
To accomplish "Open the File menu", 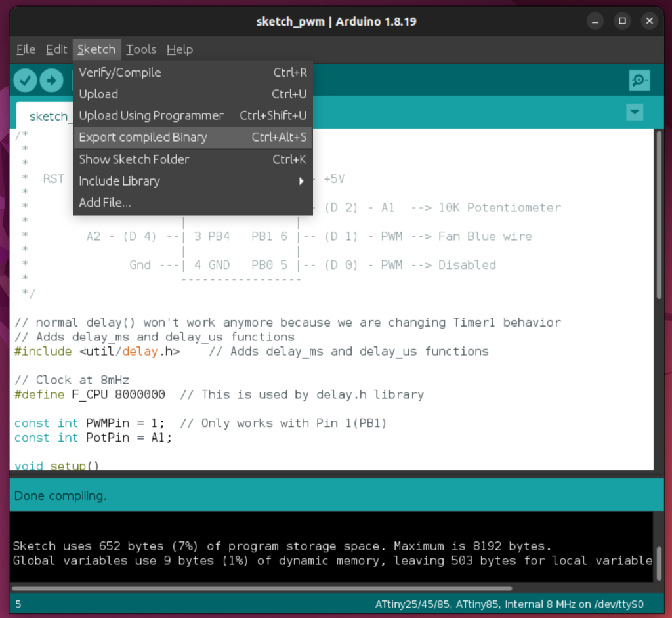I will pos(25,49).
